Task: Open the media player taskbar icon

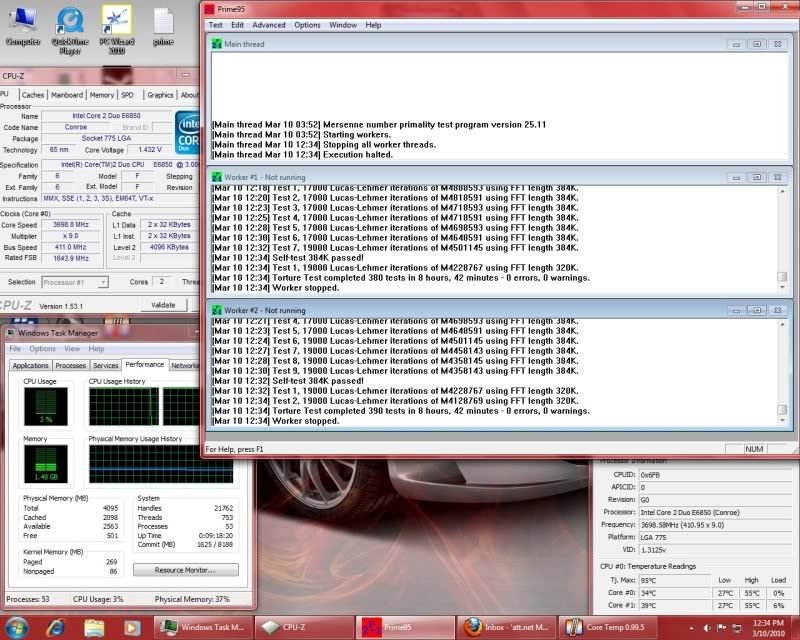Action: click(132, 627)
